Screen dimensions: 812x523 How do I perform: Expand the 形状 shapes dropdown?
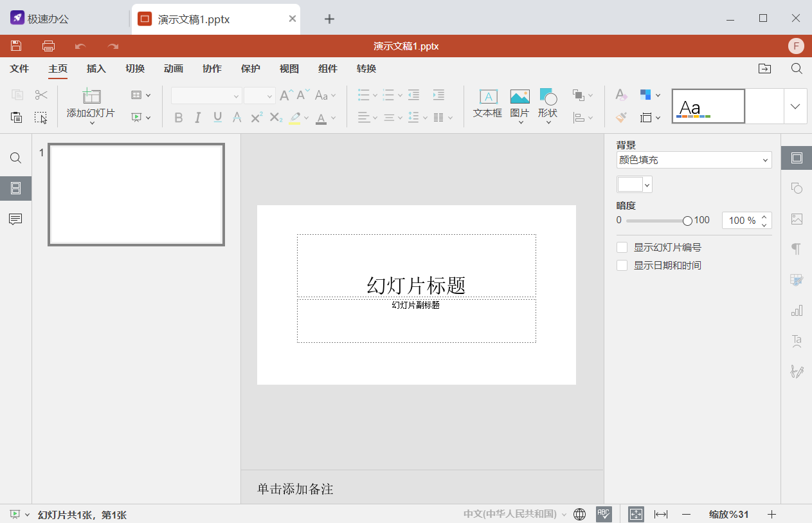coord(548,123)
